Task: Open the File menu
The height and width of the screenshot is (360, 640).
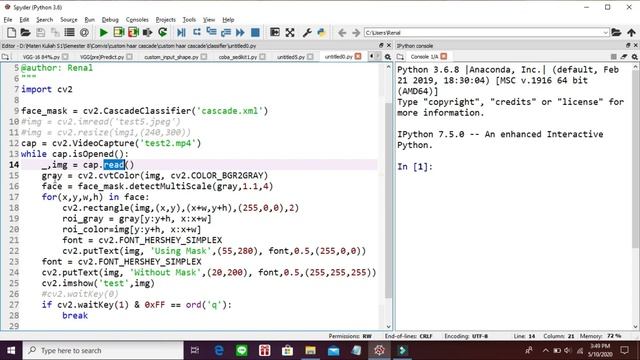Action: pyautogui.click(x=8, y=20)
